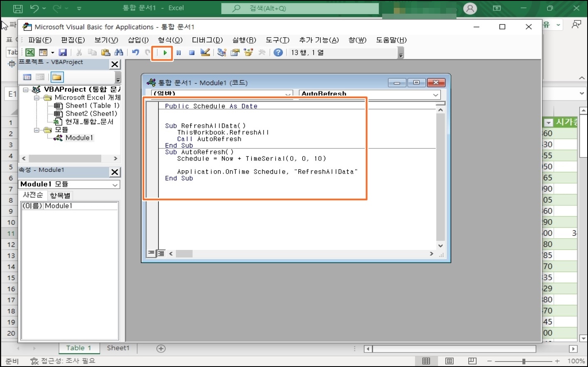588x367 pixels.
Task: Open the Module1 모듈 properties dropdown
Action: (115, 185)
